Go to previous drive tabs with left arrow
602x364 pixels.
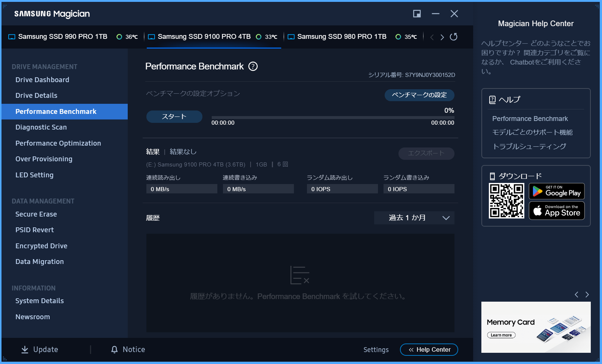point(432,37)
